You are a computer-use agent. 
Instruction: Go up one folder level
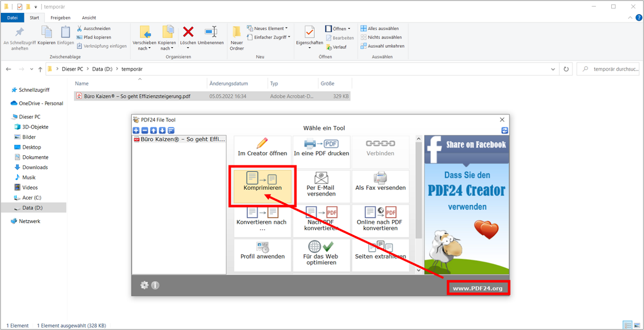pyautogui.click(x=40, y=69)
